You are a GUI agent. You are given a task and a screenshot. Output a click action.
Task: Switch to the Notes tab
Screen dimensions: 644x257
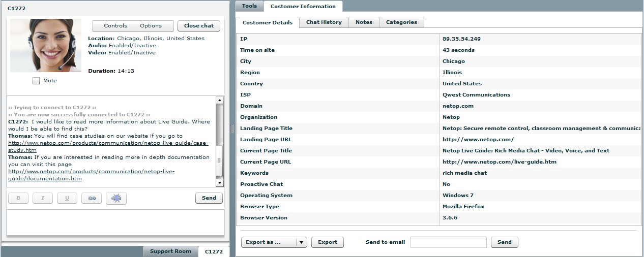[x=364, y=22]
